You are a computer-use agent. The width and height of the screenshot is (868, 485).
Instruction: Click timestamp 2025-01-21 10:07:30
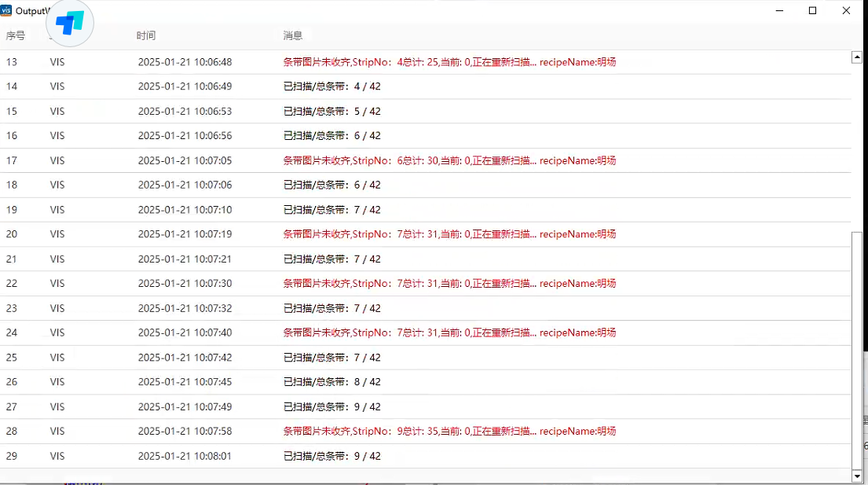point(185,284)
